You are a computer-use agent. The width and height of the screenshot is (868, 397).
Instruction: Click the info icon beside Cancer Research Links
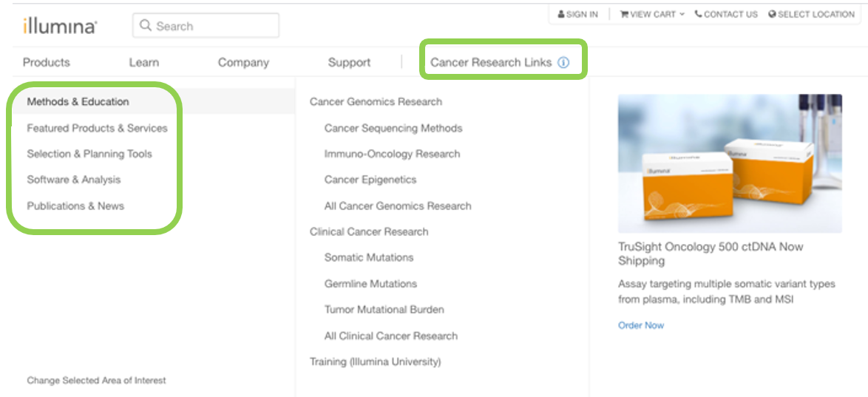click(x=563, y=63)
